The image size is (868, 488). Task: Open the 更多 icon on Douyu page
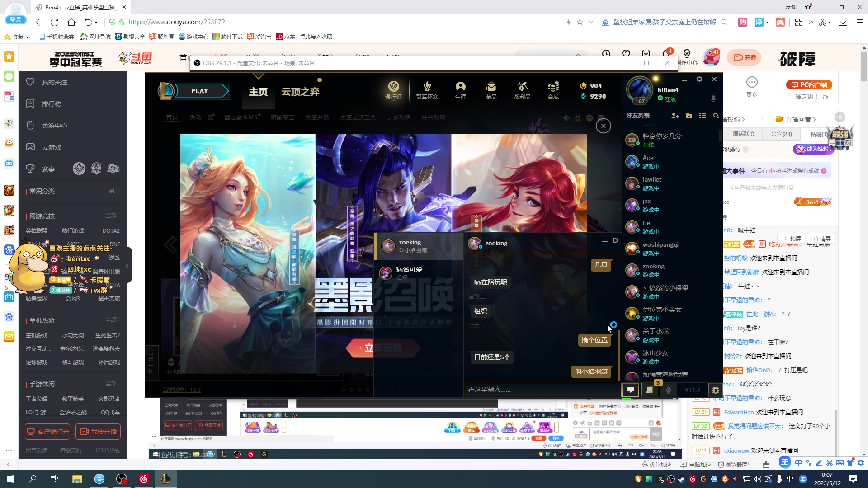point(752,87)
